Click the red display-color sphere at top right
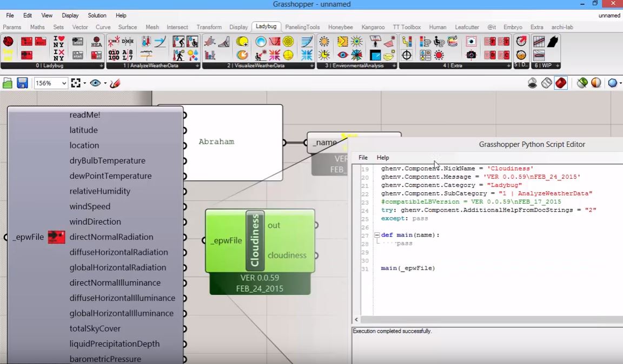This screenshot has height=364, width=623. [x=561, y=82]
